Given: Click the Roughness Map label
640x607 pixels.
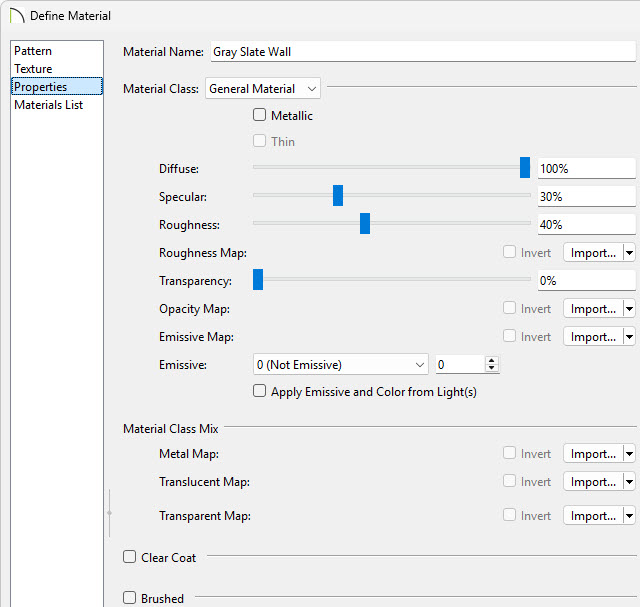Looking at the screenshot, I should point(203,253).
